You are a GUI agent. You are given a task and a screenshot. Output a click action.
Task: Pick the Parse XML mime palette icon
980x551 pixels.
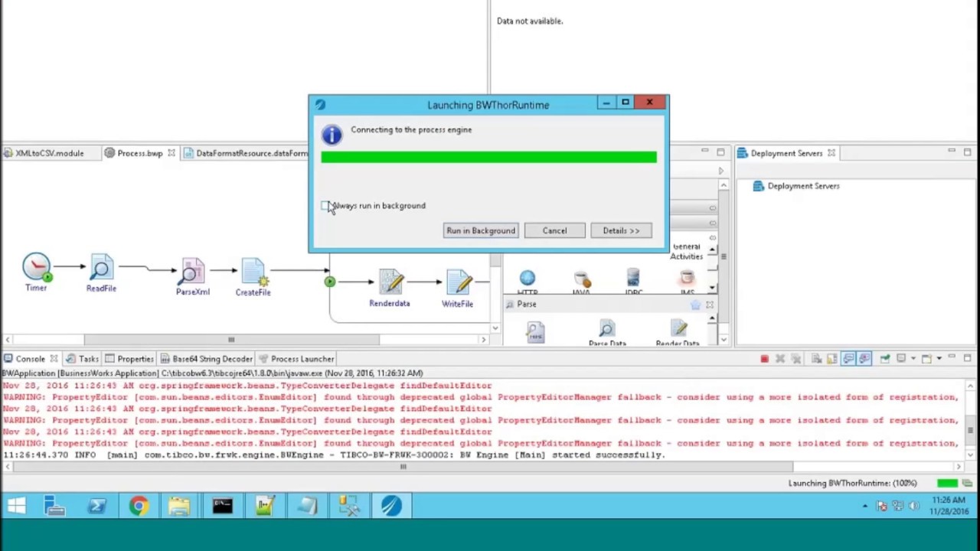click(x=535, y=332)
